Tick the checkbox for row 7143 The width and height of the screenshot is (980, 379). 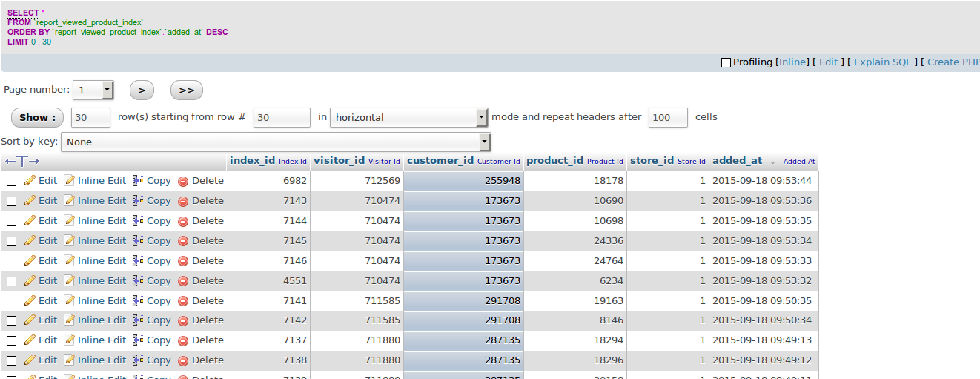[x=11, y=201]
